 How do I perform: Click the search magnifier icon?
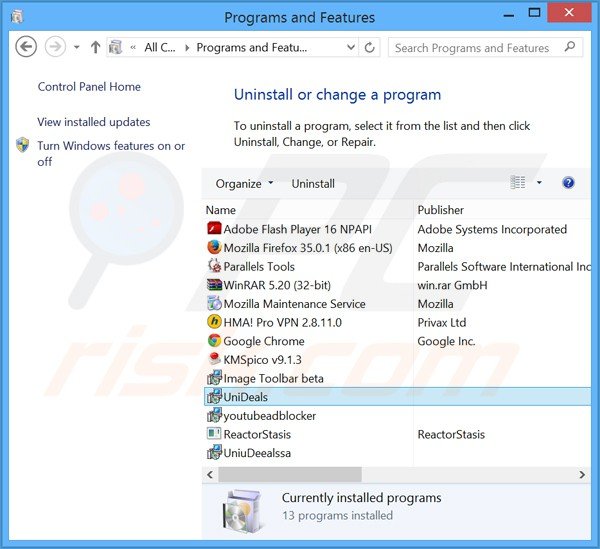(x=570, y=47)
